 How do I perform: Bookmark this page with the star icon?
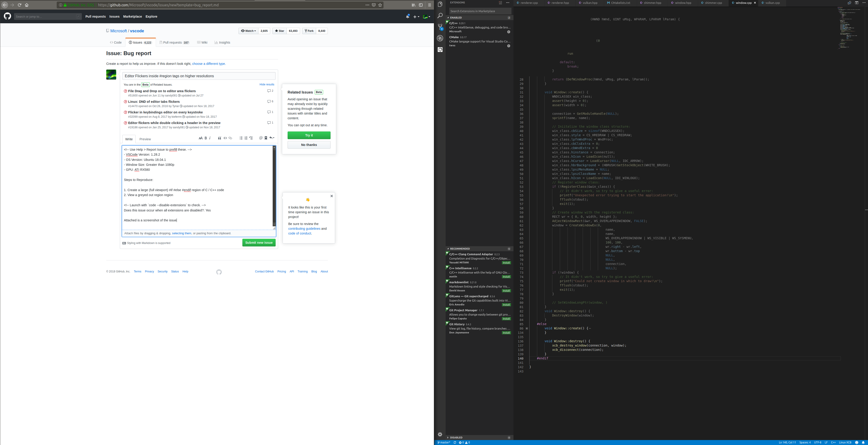tap(380, 5)
